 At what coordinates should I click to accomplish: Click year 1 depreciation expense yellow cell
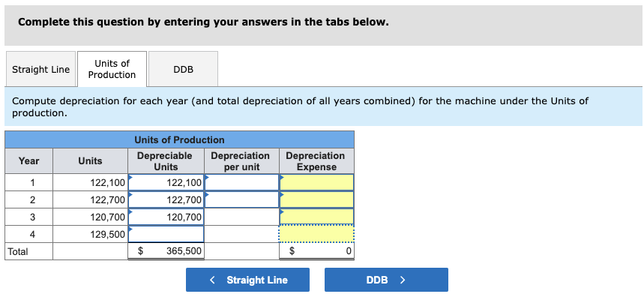point(316,182)
